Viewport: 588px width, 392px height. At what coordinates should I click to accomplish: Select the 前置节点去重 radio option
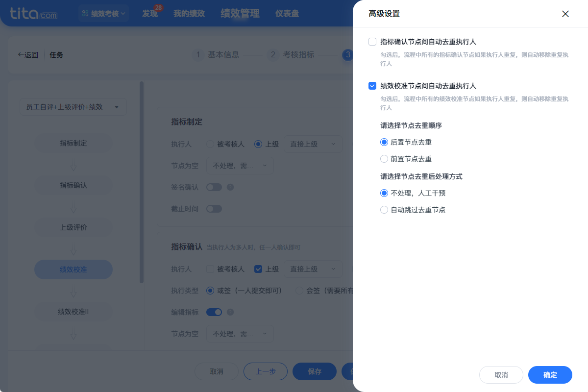click(384, 159)
